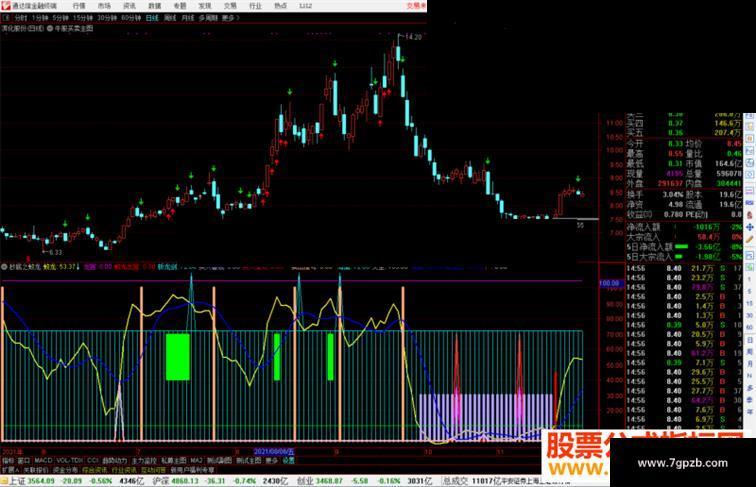Viewport: 756px width, 487px height.
Task: Click the highlighted date 2021/08/06/五 on timeline
Action: tap(274, 452)
